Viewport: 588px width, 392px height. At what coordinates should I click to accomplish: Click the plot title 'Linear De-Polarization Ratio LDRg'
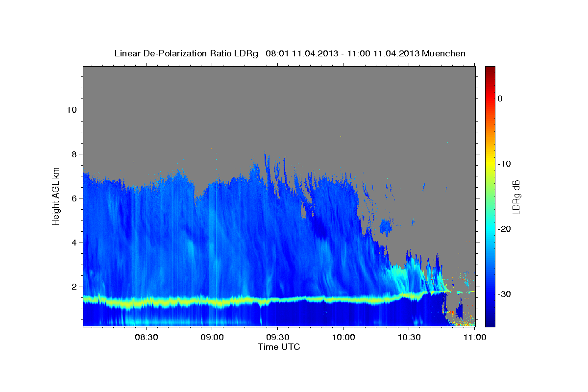tap(186, 53)
